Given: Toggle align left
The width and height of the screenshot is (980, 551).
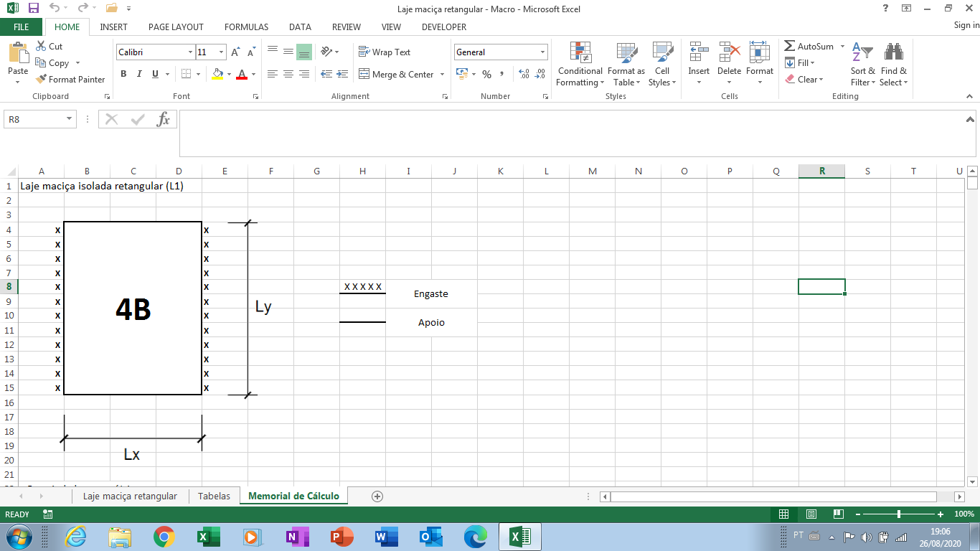Looking at the screenshot, I should 272,74.
